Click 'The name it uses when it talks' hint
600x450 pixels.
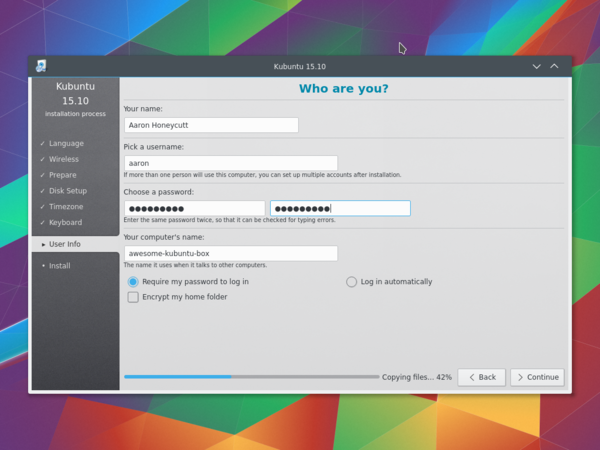(195, 265)
